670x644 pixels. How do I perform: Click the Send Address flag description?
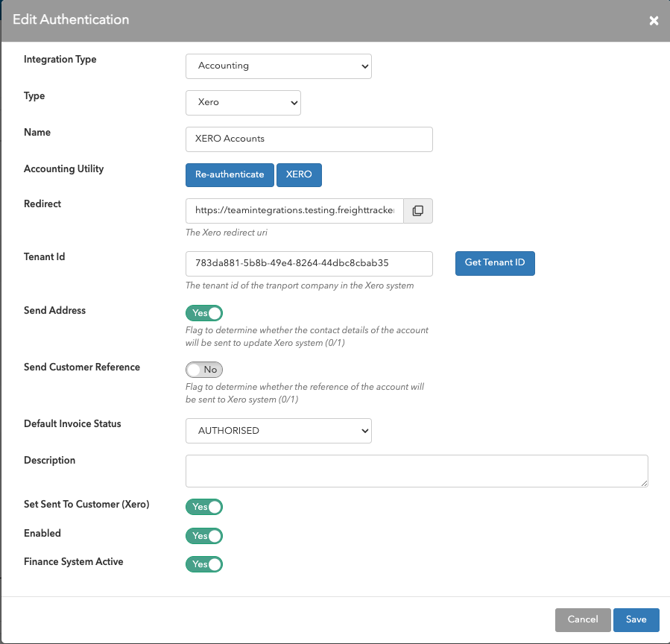[x=307, y=336]
